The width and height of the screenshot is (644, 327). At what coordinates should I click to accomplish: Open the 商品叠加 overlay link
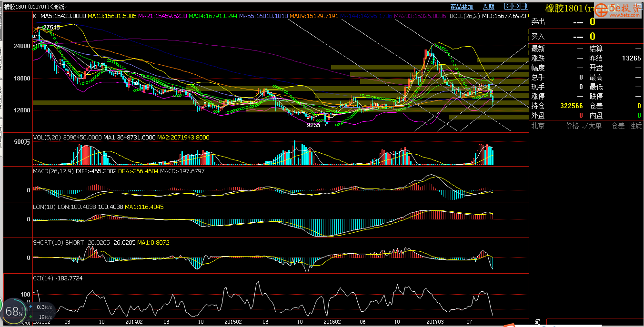coord(462,7)
